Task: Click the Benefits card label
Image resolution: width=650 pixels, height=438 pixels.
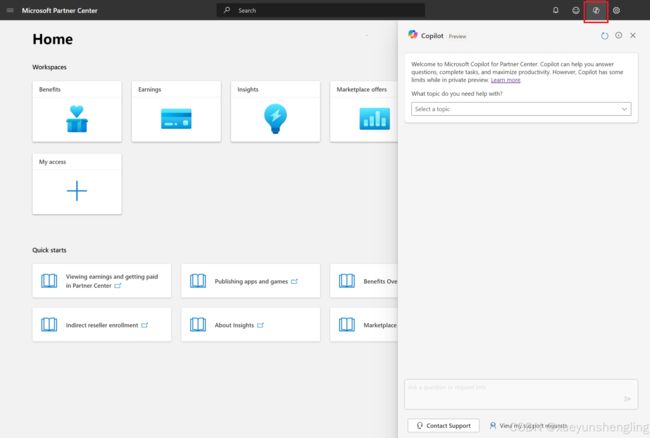Action: pos(50,90)
